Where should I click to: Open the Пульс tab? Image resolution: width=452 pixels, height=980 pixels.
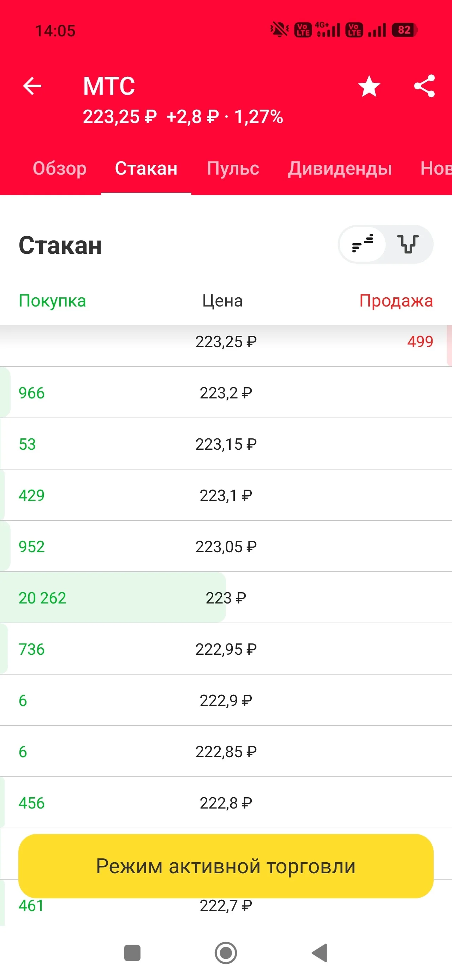click(x=233, y=168)
